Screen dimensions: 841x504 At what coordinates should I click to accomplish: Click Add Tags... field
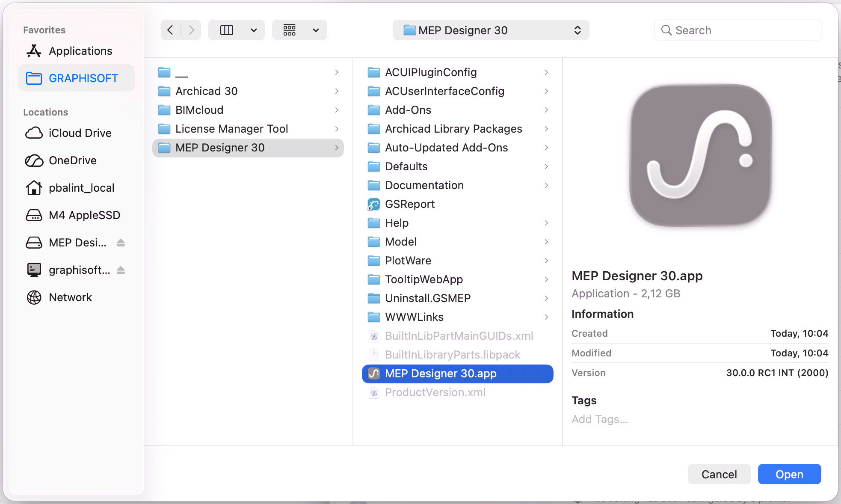600,419
